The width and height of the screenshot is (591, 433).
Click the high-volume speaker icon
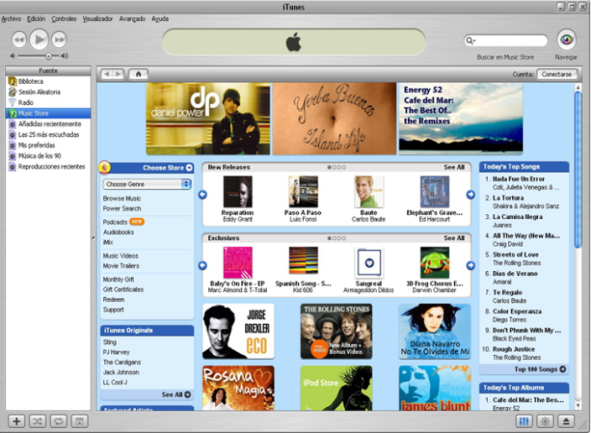click(x=64, y=56)
